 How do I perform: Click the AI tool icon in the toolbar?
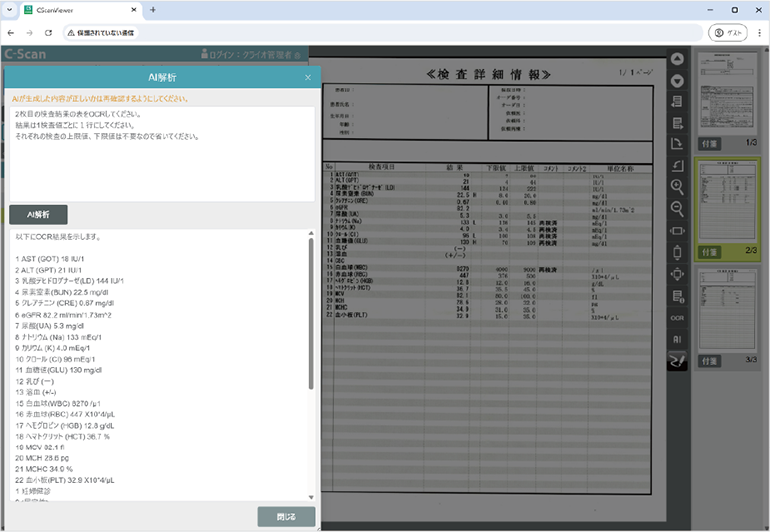[677, 340]
